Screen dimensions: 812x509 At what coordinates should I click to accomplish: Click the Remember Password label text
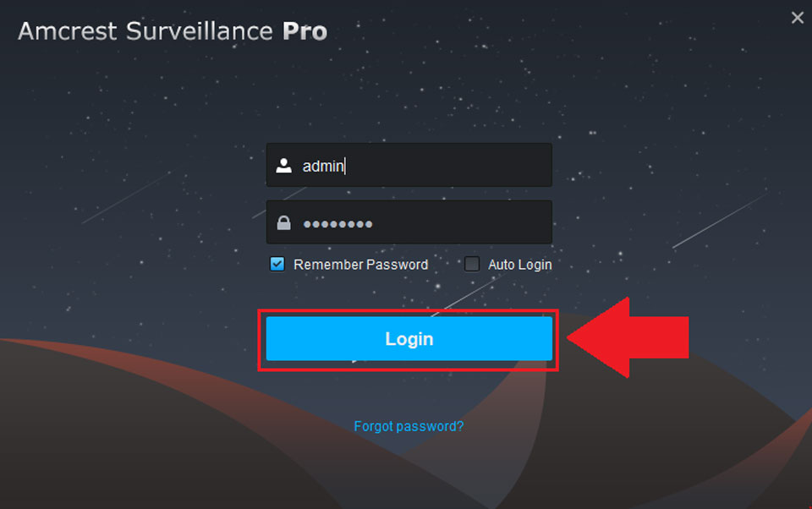pyautogui.click(x=360, y=265)
